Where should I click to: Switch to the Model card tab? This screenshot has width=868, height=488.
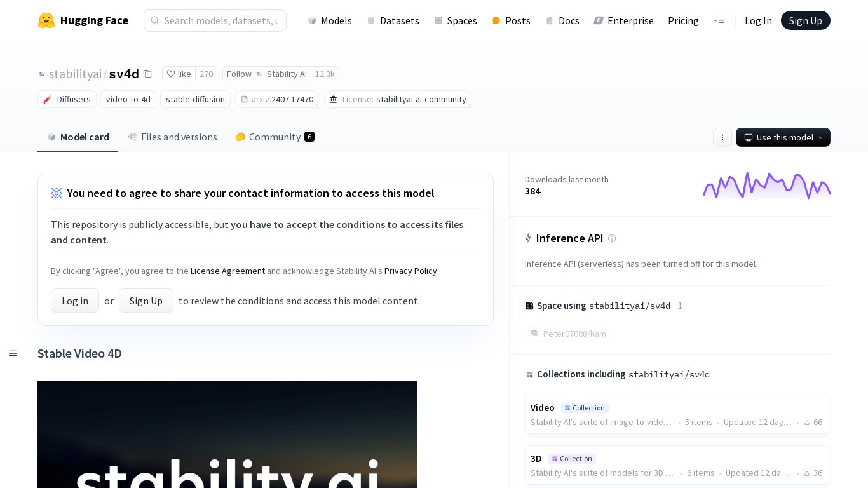[78, 137]
